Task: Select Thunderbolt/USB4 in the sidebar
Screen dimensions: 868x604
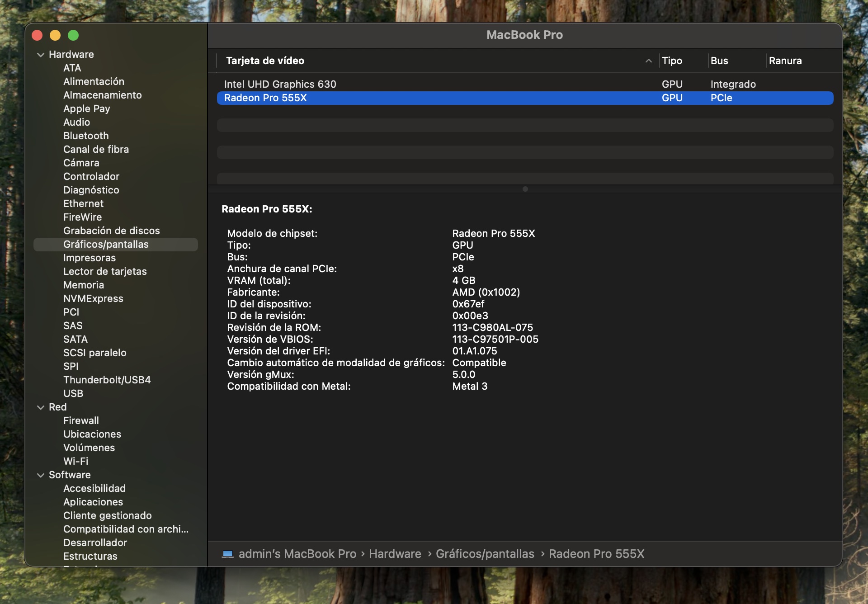Action: 107,380
